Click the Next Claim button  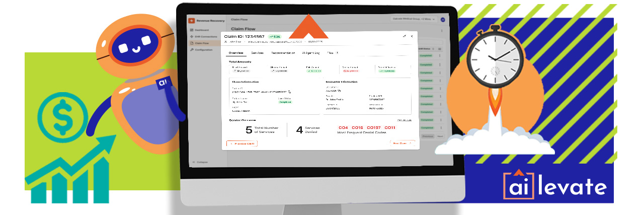pos(403,143)
